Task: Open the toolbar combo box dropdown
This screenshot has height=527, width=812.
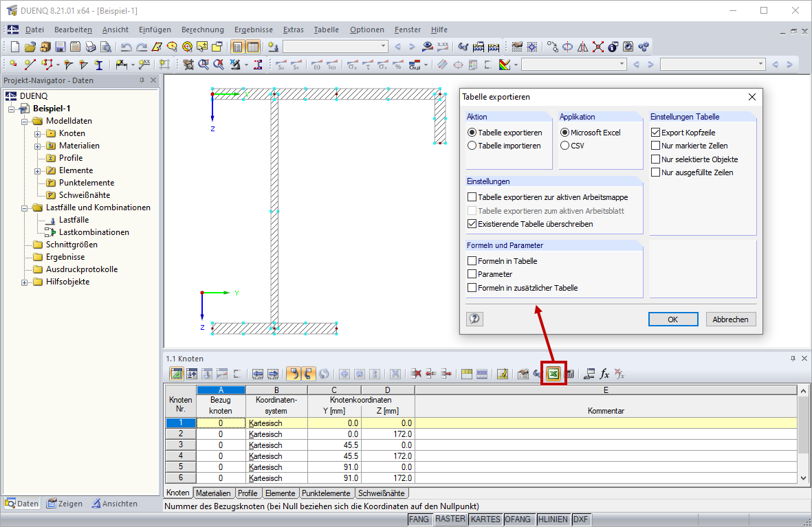Action: click(x=384, y=47)
